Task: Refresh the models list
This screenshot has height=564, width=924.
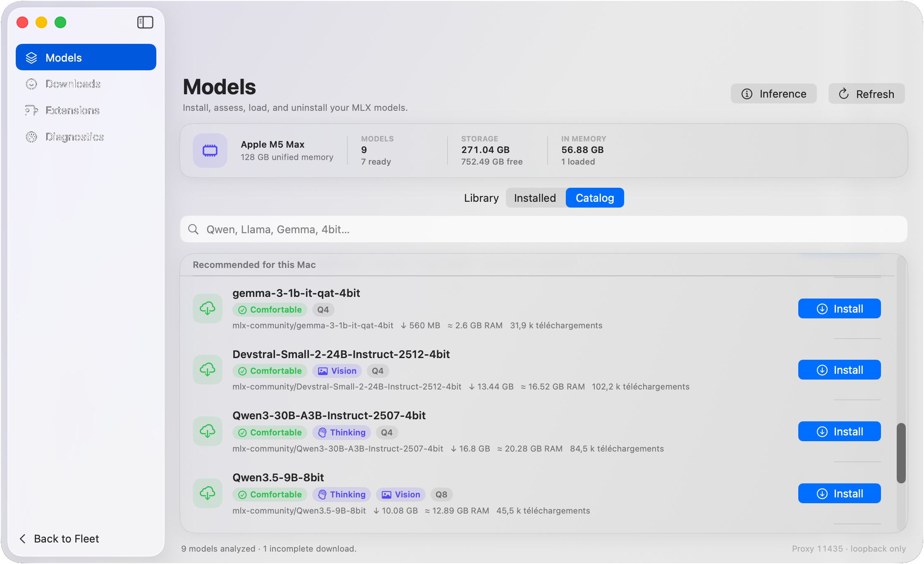Action: tap(867, 94)
